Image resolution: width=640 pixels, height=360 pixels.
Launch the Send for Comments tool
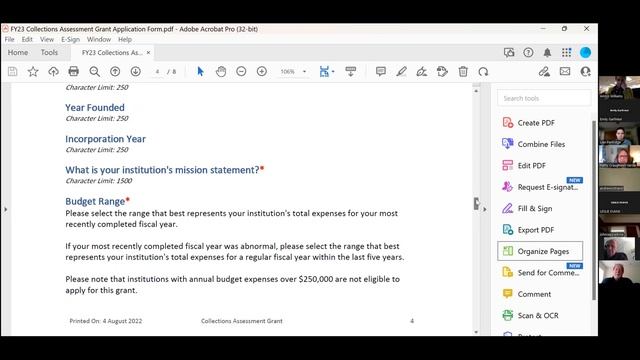coord(540,273)
